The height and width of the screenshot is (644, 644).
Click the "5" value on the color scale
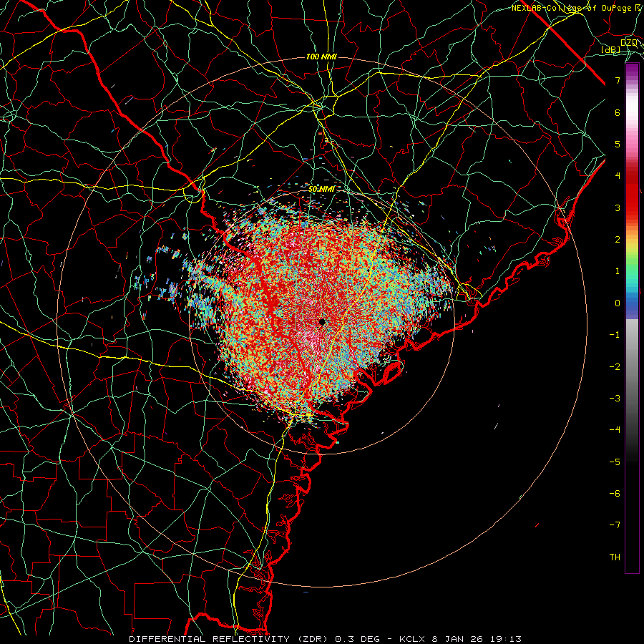618,144
